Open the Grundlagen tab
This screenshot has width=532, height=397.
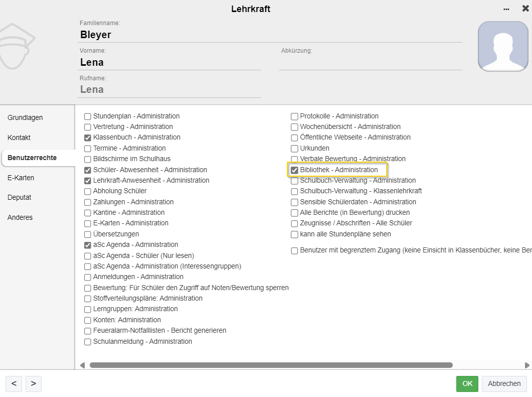(x=25, y=117)
